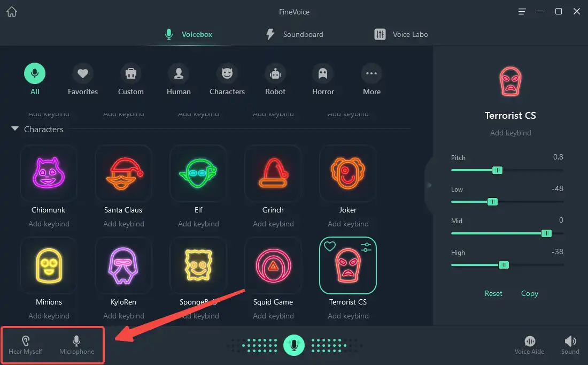The image size is (588, 365).
Task: Filter by Robot voices
Action: coord(275,79)
